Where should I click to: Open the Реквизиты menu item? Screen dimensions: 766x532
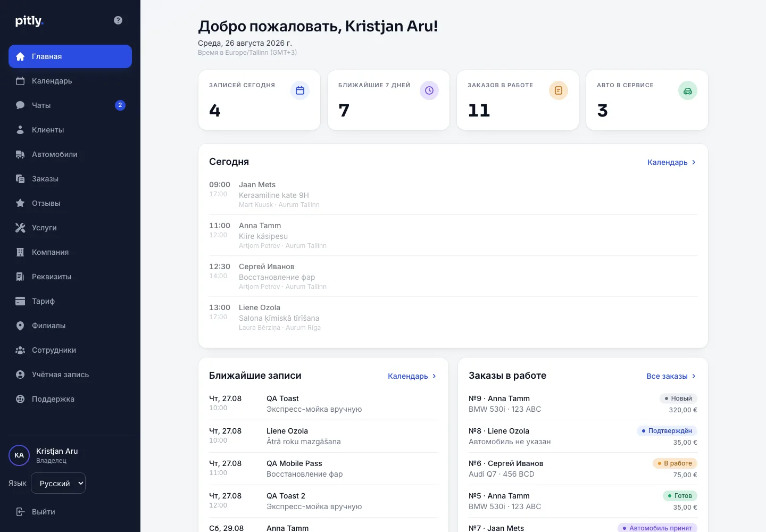pyautogui.click(x=70, y=277)
